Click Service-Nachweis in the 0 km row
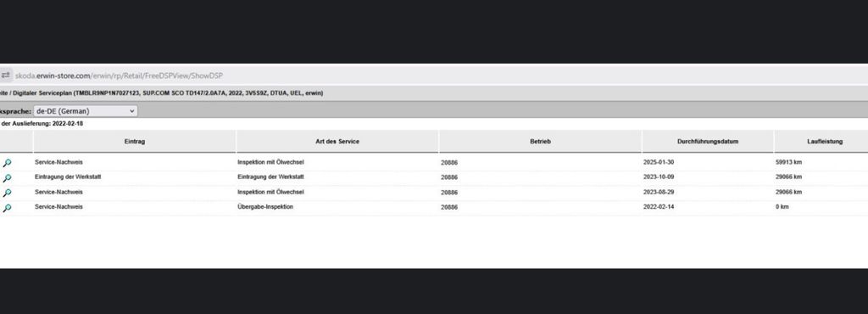Viewport: 868px width, 314px height. pyautogui.click(x=58, y=207)
